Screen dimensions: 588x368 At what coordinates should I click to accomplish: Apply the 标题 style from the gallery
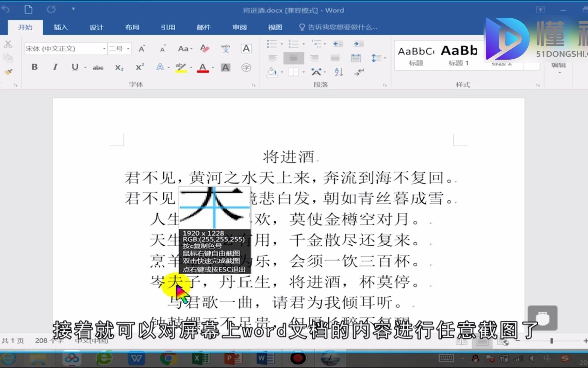click(x=416, y=57)
